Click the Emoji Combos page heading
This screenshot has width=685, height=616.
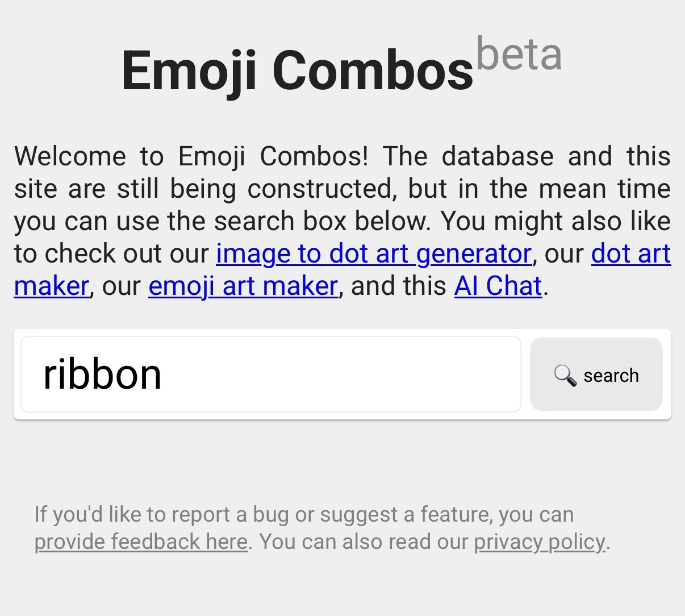click(297, 70)
